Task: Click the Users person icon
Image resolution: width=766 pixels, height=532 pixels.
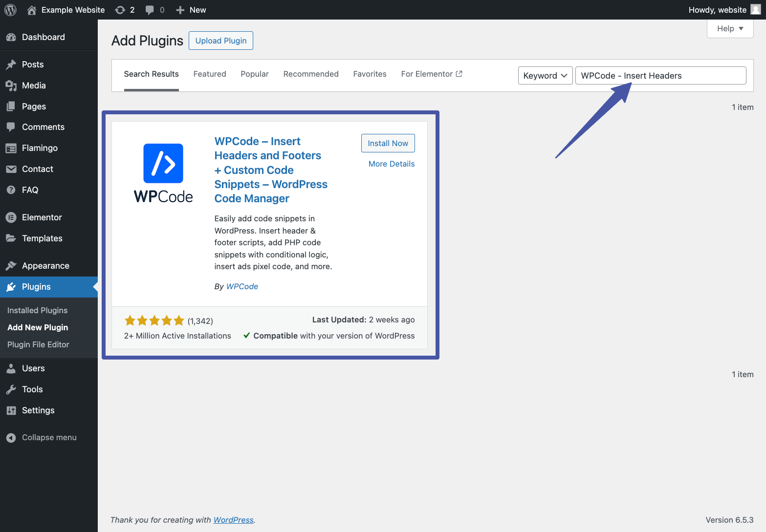Action: [11, 368]
